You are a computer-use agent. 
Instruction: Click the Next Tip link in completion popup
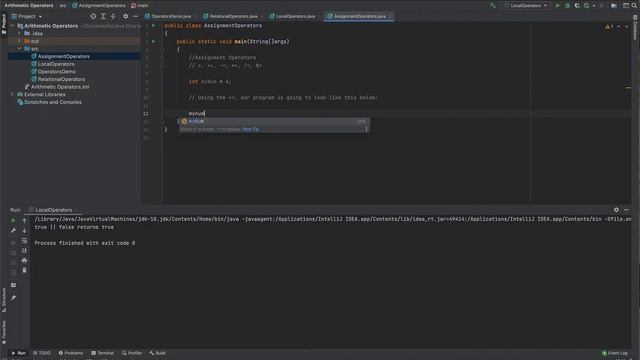coord(250,129)
